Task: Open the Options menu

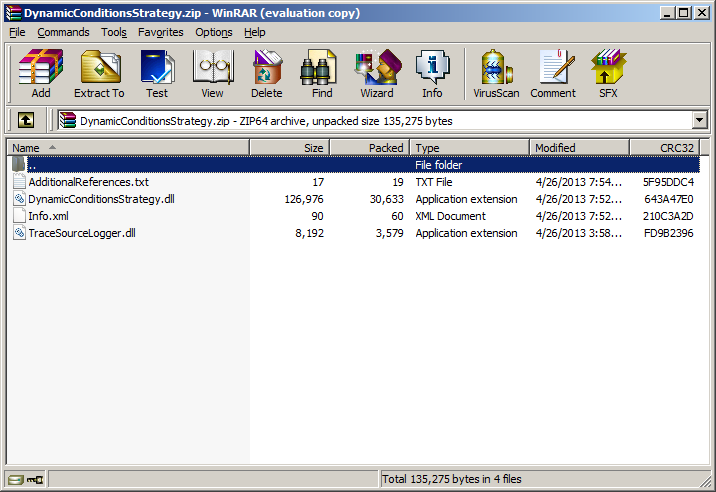Action: click(x=214, y=32)
